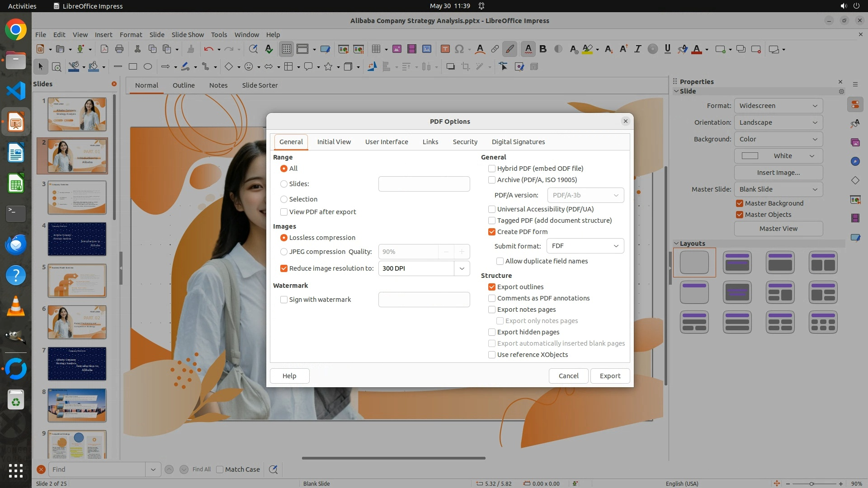Expand the image resolution DPI dropdown
The width and height of the screenshot is (868, 488).
(462, 268)
